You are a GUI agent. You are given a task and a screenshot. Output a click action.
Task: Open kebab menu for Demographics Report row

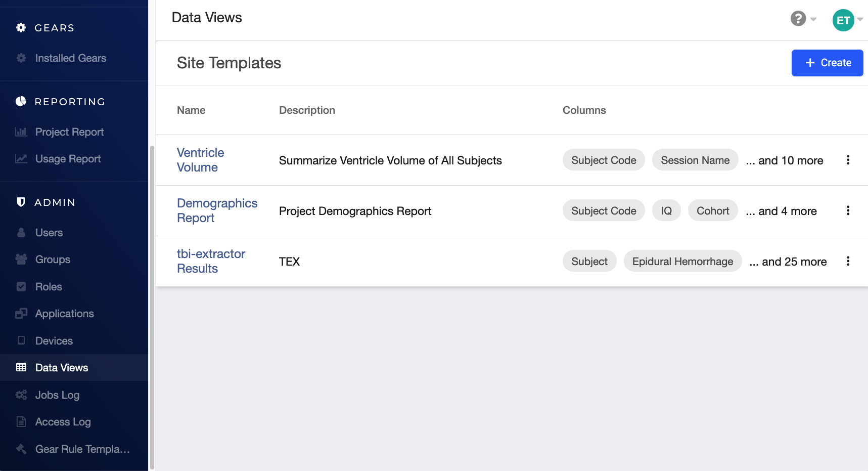[x=848, y=210]
